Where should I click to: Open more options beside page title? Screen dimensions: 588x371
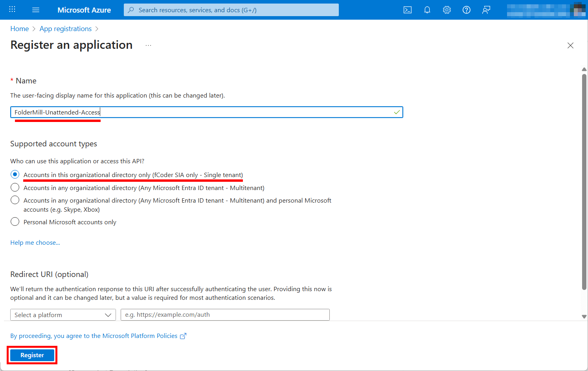(x=148, y=45)
